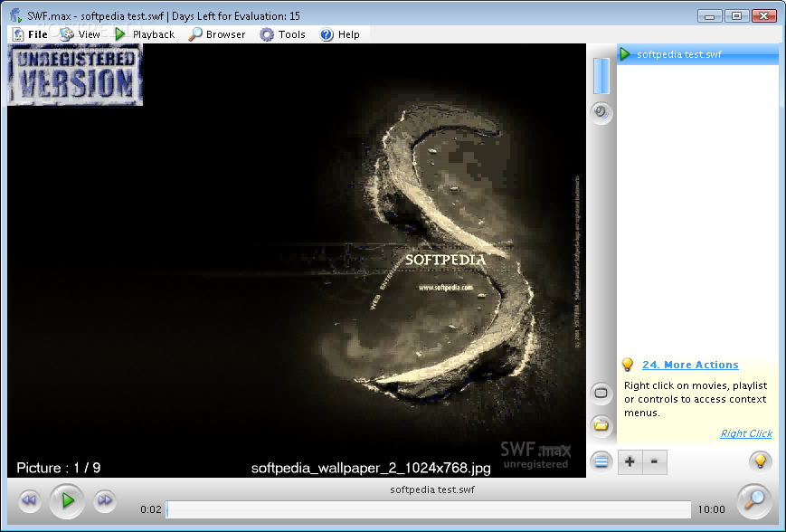Click the vertical volume slider

(x=601, y=76)
